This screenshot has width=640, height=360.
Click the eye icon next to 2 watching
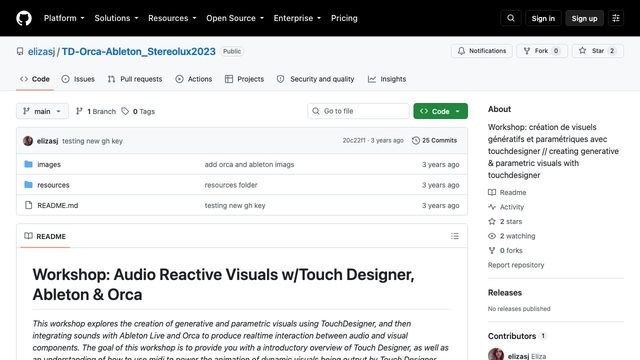(492, 236)
